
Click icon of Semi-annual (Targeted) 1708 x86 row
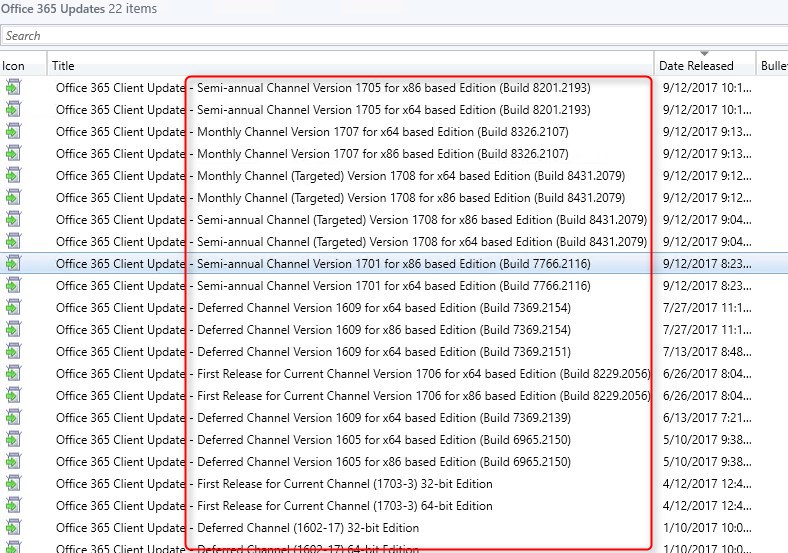tap(13, 220)
